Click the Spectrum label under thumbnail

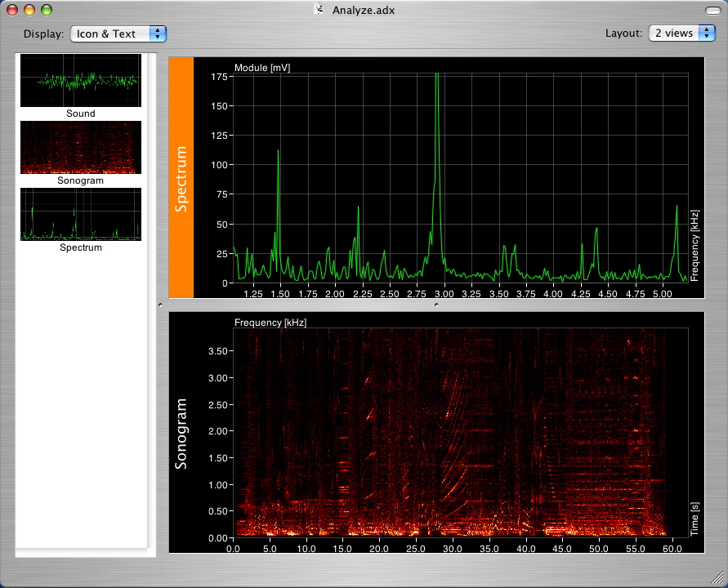click(x=81, y=247)
